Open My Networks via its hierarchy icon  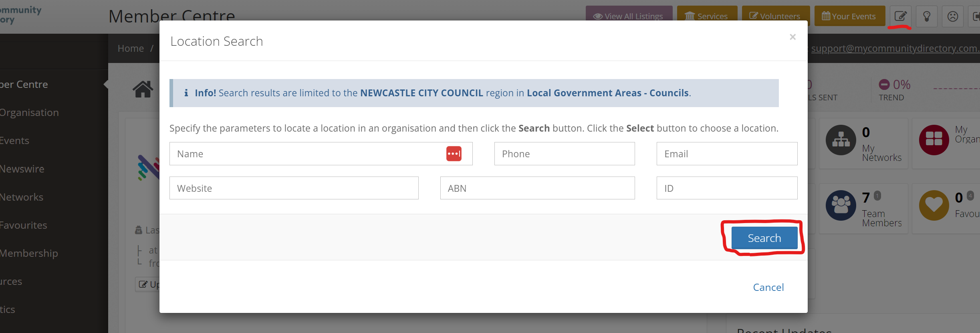click(x=840, y=140)
